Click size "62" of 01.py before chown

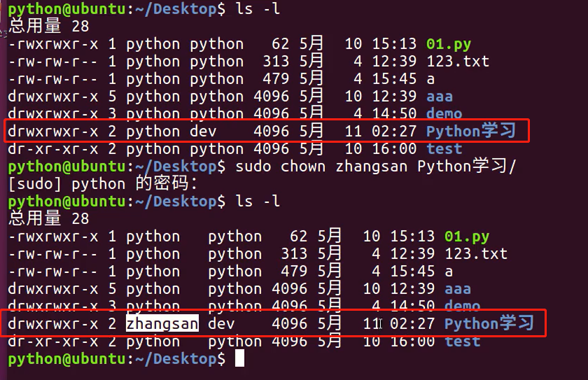pos(281,44)
